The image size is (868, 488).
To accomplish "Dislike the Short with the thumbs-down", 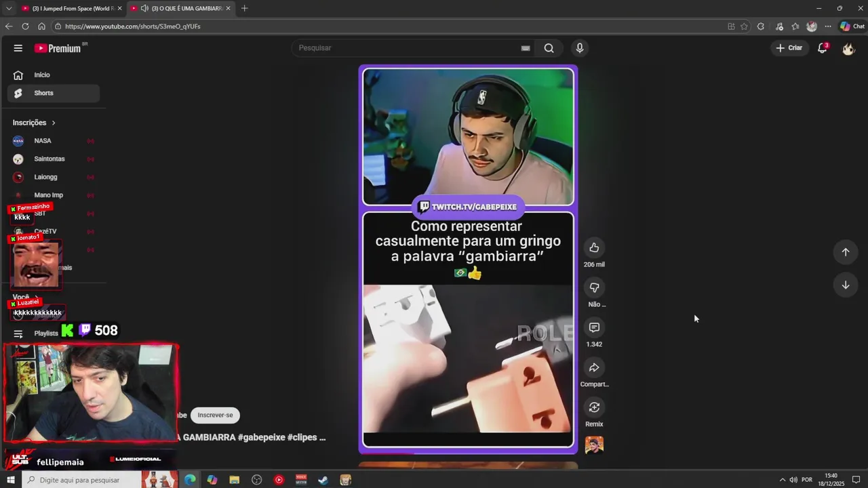I will (594, 288).
